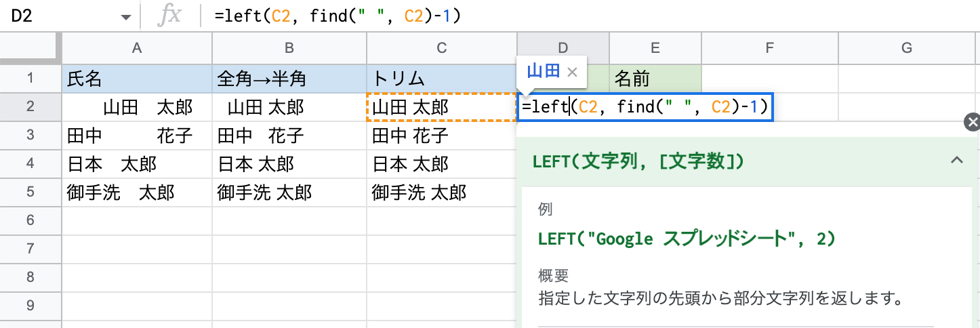Click cell C3 containing 田中 花子
This screenshot has height=328, width=980.
pyautogui.click(x=441, y=136)
